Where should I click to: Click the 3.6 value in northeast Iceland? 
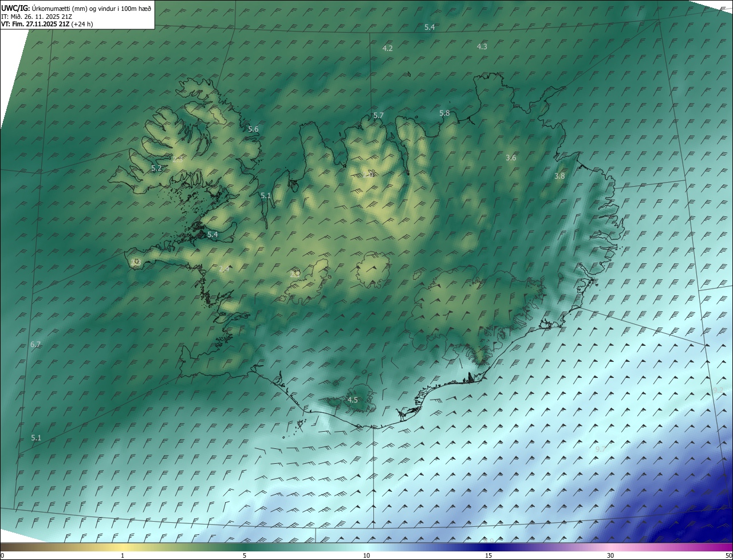click(511, 157)
